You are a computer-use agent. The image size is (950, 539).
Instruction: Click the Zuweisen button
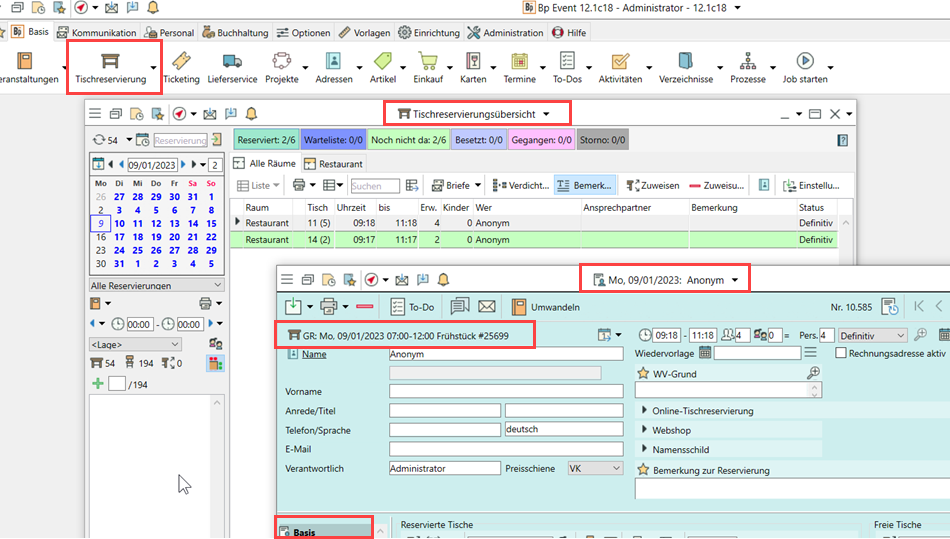(653, 185)
